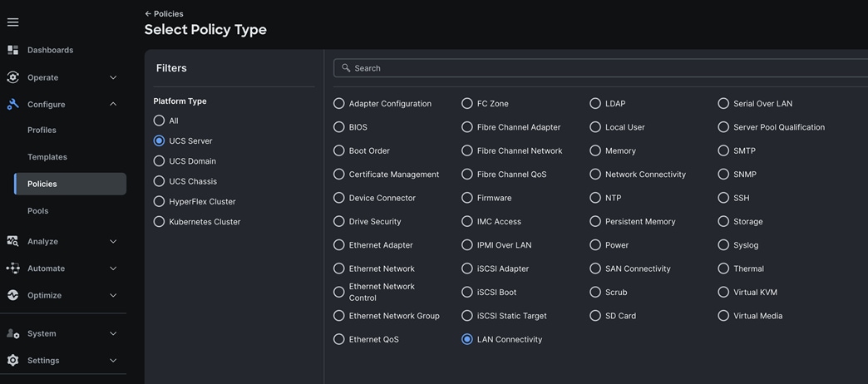Select the HyperFlex Cluster platform filter
This screenshot has height=384, width=868.
click(159, 201)
